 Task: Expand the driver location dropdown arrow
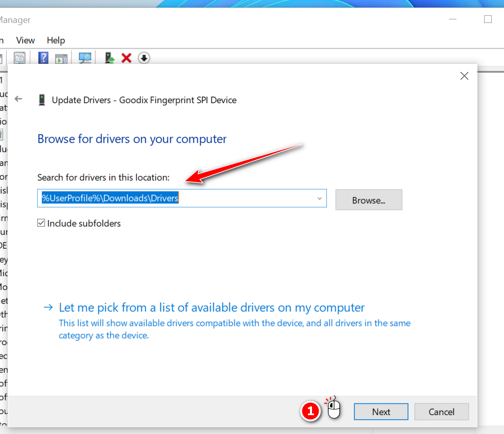point(320,199)
